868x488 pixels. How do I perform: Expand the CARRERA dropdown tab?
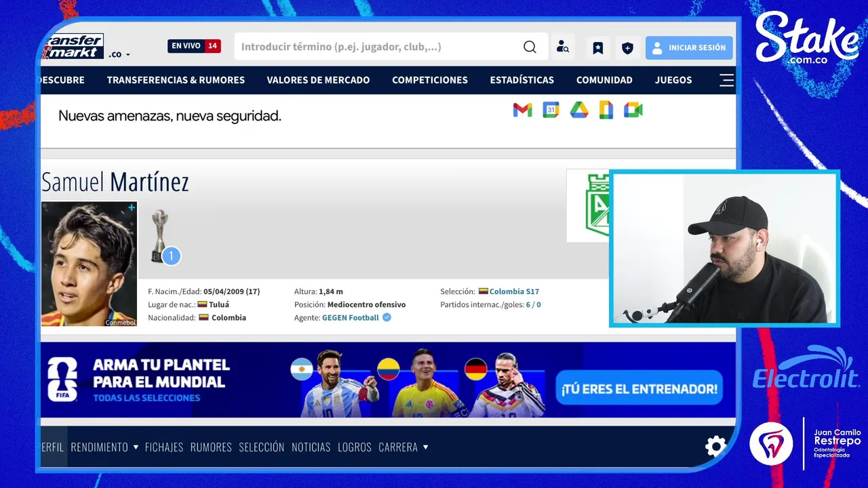point(403,447)
